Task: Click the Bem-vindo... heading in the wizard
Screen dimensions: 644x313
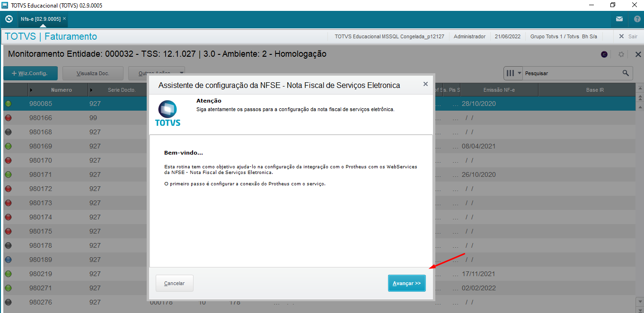Action: [x=184, y=153]
